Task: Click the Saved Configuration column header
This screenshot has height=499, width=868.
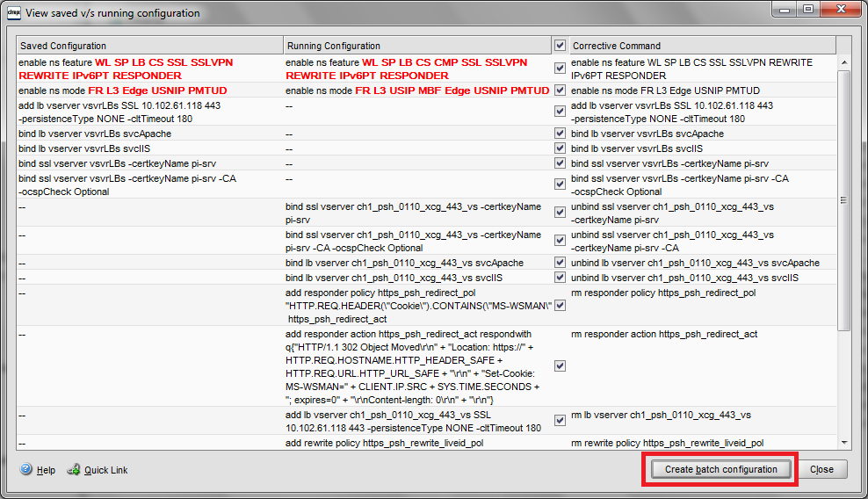Action: (x=149, y=46)
